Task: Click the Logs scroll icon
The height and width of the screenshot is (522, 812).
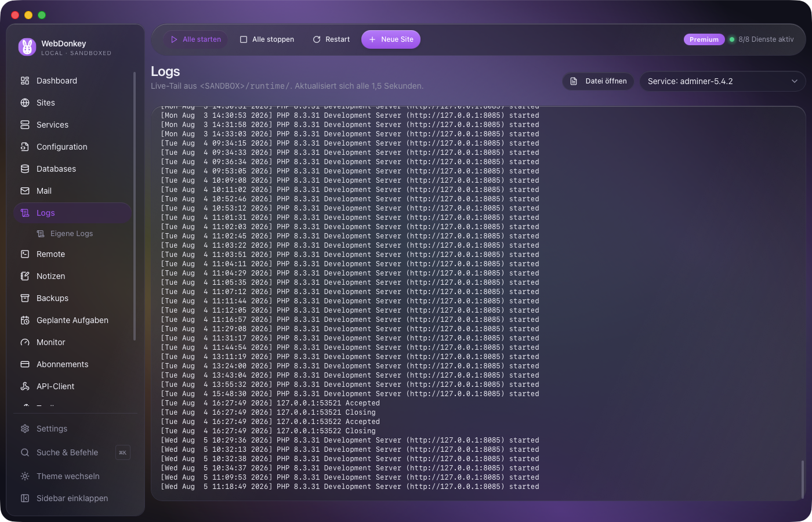Action: coord(25,213)
